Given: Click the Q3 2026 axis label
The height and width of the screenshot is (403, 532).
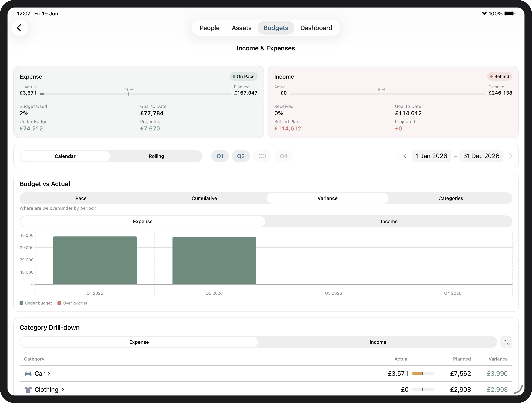Looking at the screenshot, I should pos(333,293).
